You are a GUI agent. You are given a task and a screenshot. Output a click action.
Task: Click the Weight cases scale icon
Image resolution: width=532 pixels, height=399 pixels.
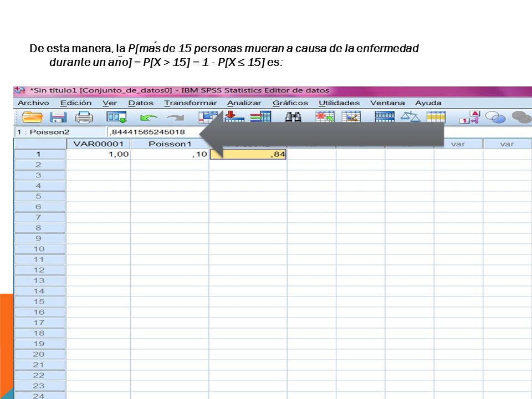[x=410, y=117]
